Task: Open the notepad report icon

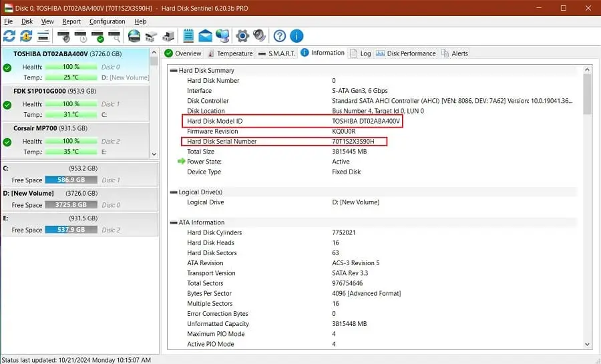Action: pyautogui.click(x=188, y=36)
